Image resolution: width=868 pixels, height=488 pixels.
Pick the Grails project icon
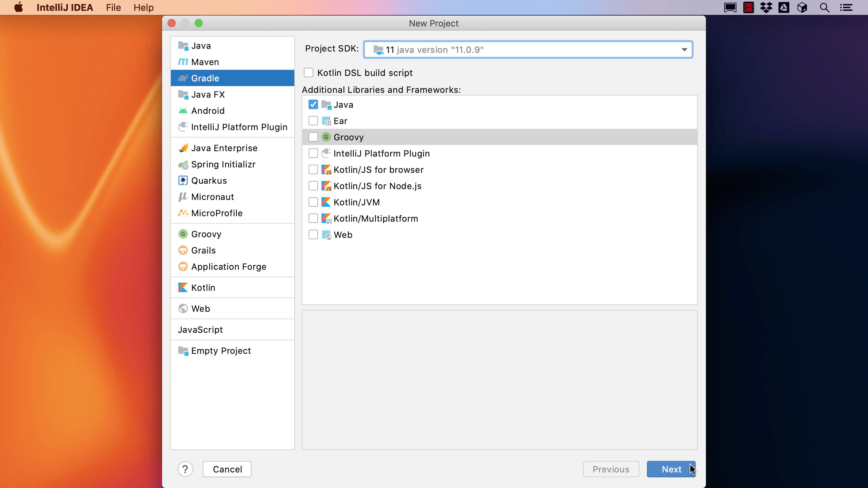point(183,250)
